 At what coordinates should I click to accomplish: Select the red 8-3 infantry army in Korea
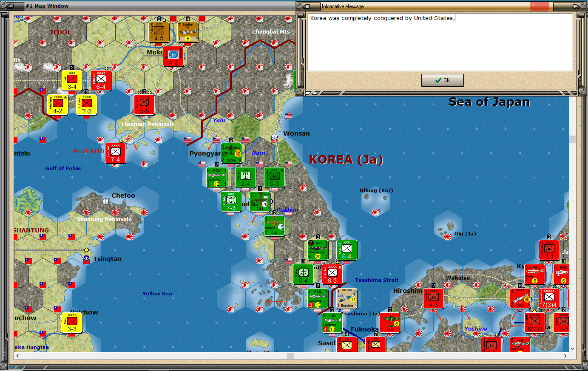click(332, 274)
